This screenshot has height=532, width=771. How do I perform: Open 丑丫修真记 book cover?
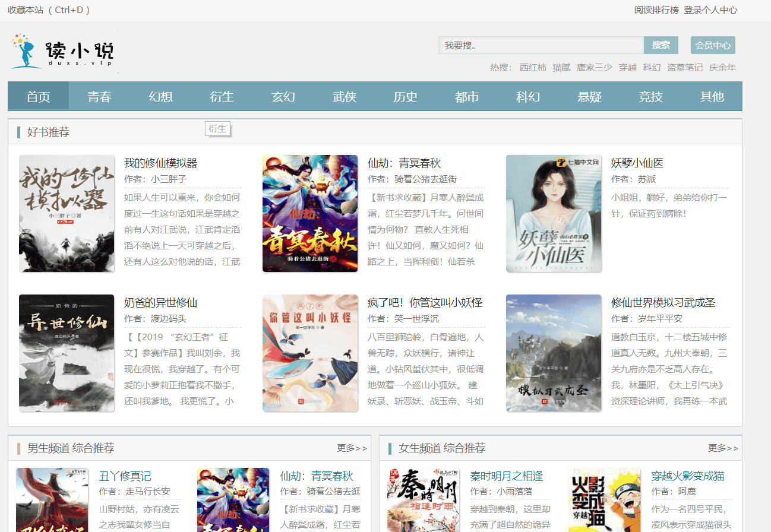(52, 500)
